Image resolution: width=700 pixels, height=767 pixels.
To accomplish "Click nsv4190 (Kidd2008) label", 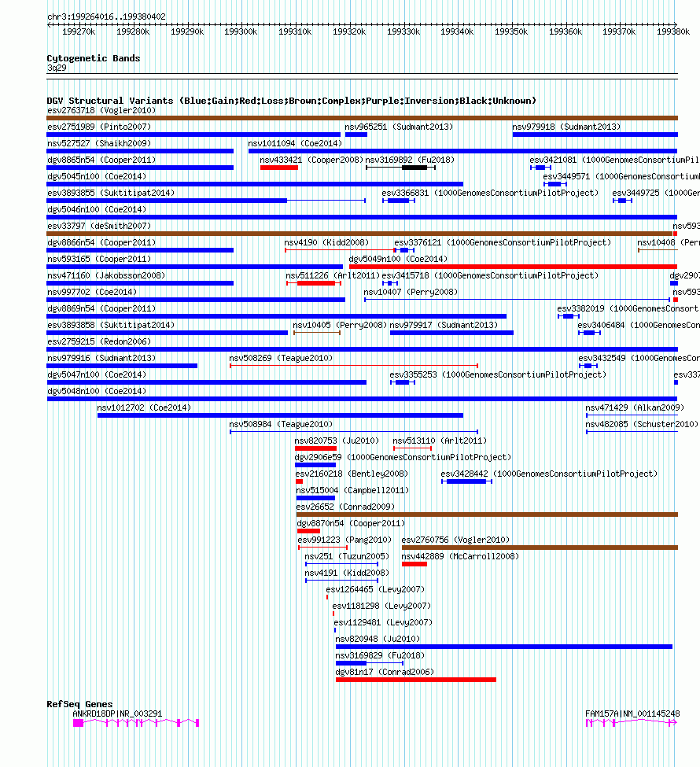I will click(326, 243).
